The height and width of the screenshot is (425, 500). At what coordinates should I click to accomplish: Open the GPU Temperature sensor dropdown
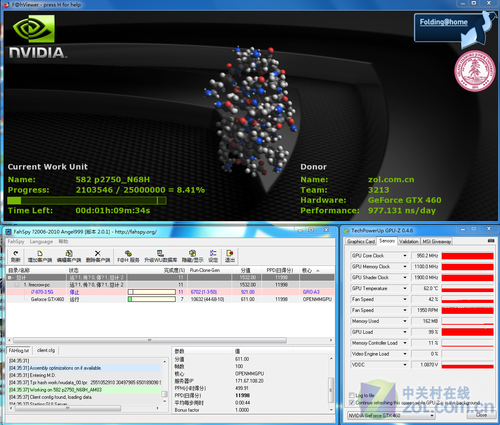[x=405, y=288]
